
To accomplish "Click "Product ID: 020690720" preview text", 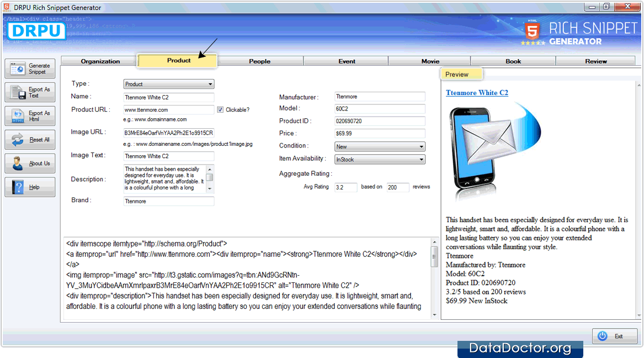I will coord(481,283).
